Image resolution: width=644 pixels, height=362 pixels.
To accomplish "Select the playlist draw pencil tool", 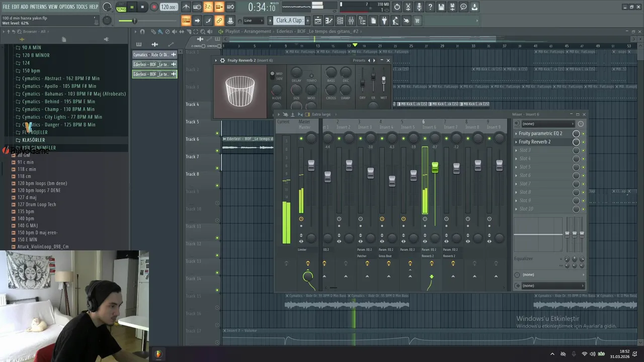I will click(x=153, y=31).
